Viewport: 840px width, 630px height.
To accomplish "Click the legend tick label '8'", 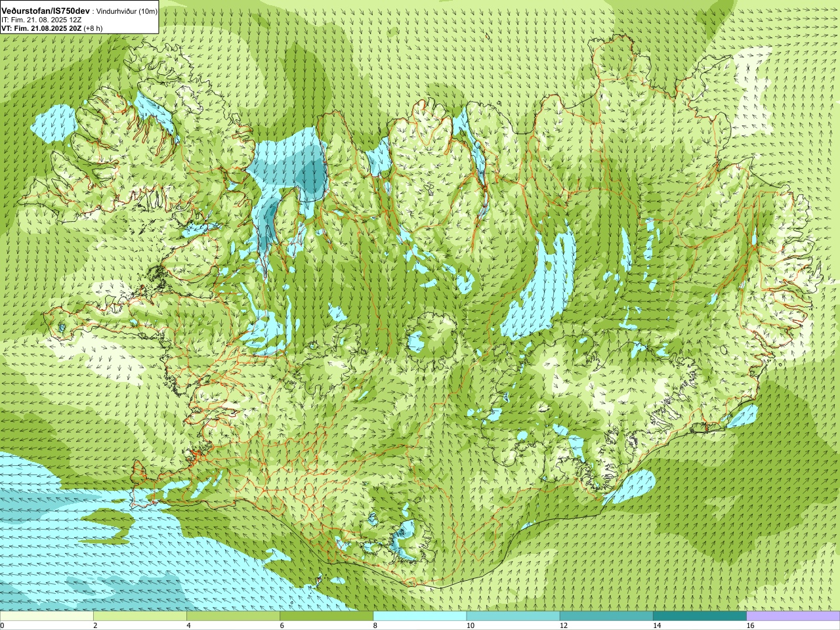I will pyautogui.click(x=375, y=626).
